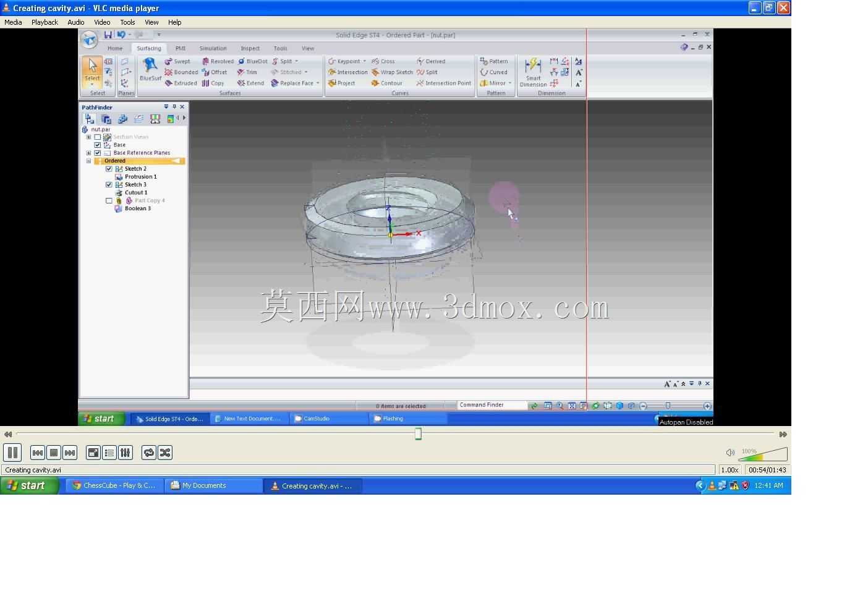Stop playback in VLC

coord(54,453)
